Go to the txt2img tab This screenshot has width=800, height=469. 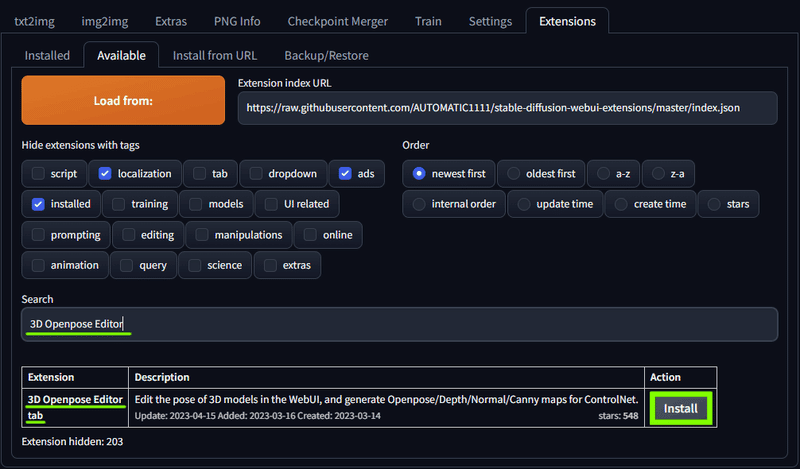(34, 21)
